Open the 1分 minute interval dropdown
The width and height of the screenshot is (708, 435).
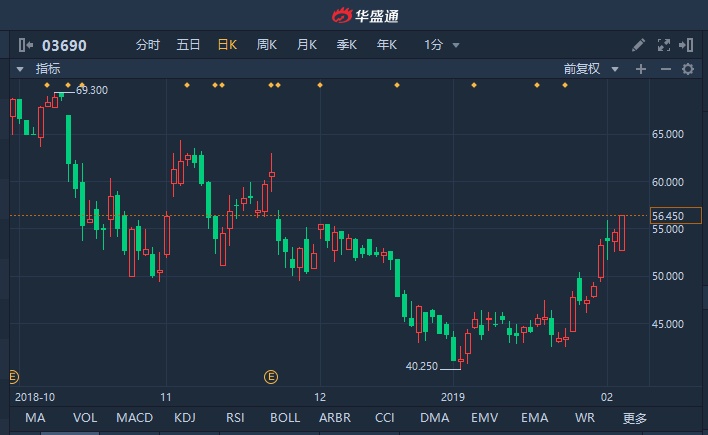[x=441, y=45]
